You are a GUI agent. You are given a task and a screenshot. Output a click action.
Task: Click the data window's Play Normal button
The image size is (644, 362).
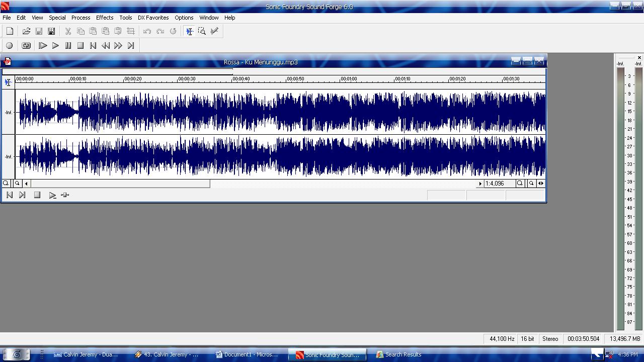(x=52, y=195)
